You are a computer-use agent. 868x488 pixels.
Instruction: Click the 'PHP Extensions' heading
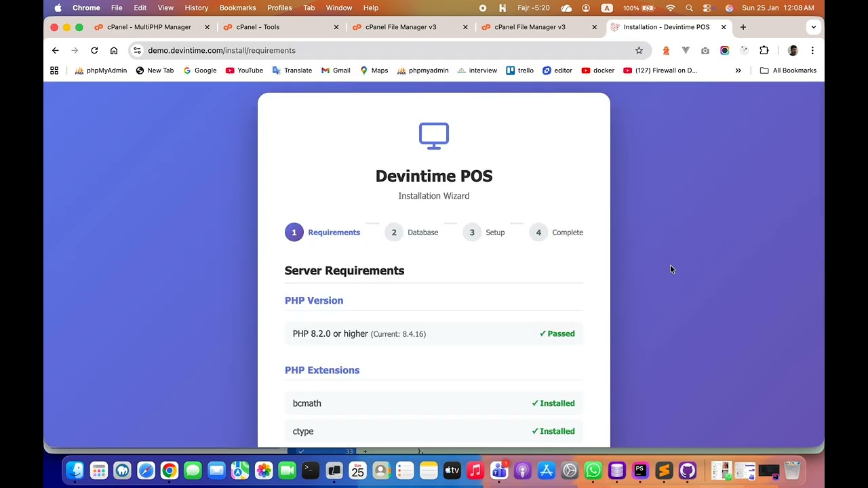[322, 370]
